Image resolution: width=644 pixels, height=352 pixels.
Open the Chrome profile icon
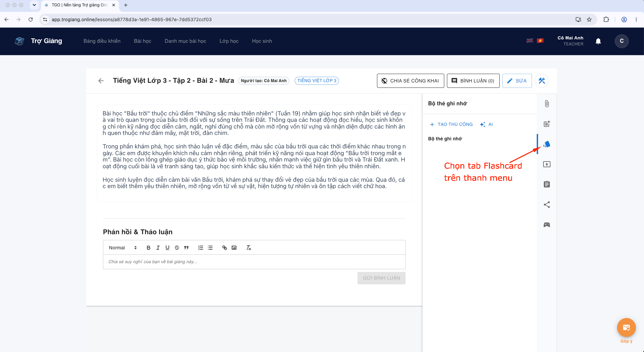[x=624, y=20]
